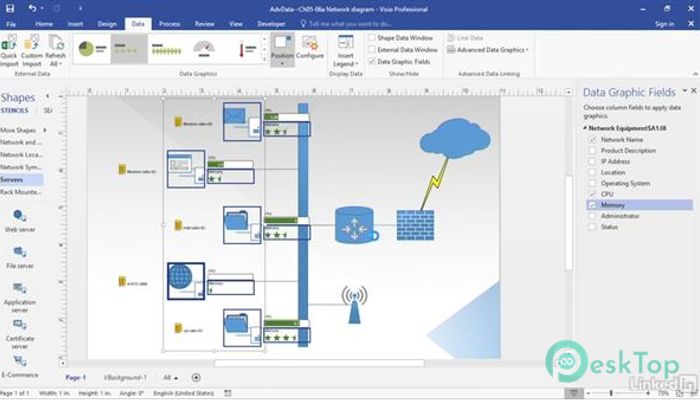
Task: Check the Product Description field
Action: [x=592, y=150]
